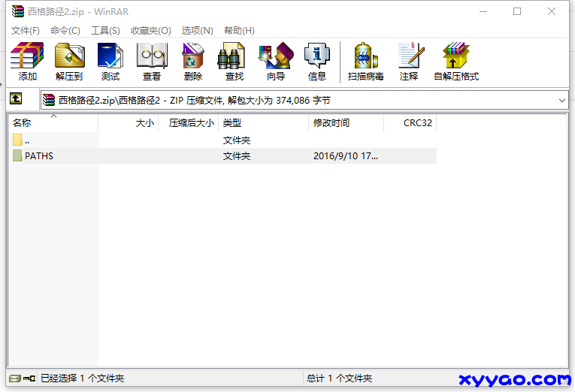Click the 添加 (Add) toolbar icon
Screen dimensions: 575x392
point(27,61)
